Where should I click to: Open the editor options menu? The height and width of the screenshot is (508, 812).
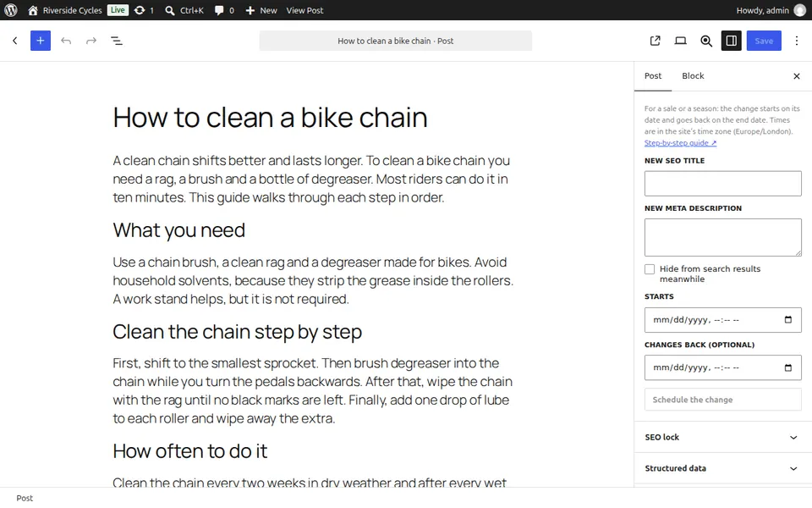(797, 41)
